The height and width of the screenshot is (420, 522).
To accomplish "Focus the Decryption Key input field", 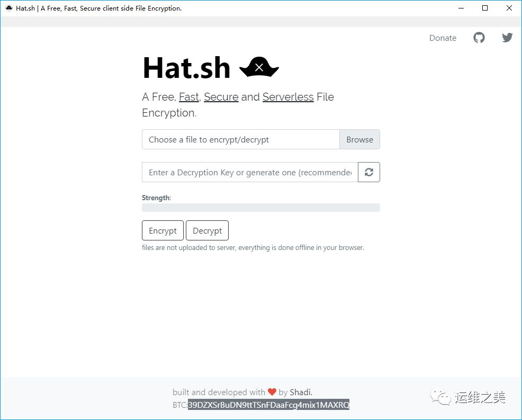I will (250, 172).
